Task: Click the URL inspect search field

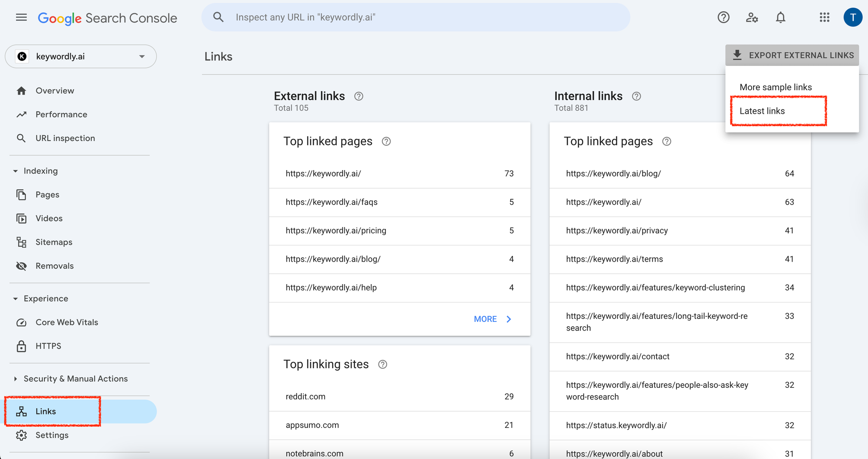Action: pos(416,17)
